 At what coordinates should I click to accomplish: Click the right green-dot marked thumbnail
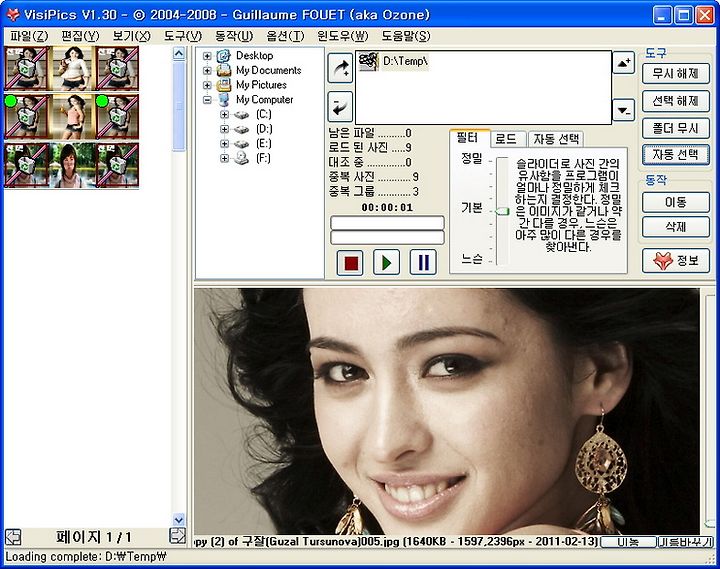click(117, 117)
